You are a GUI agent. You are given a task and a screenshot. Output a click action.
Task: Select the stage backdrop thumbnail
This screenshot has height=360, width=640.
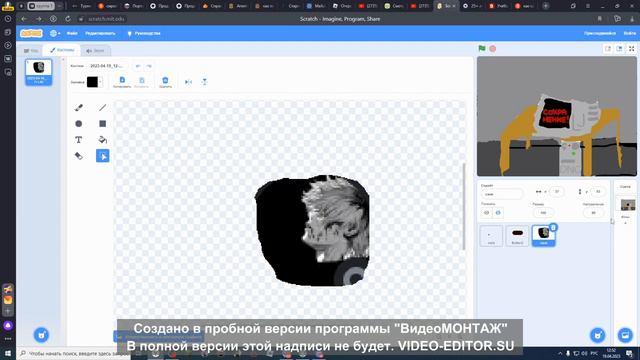(x=628, y=204)
